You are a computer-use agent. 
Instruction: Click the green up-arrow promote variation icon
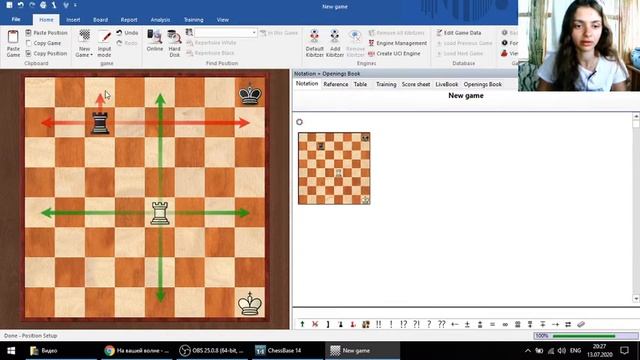(x=302, y=324)
